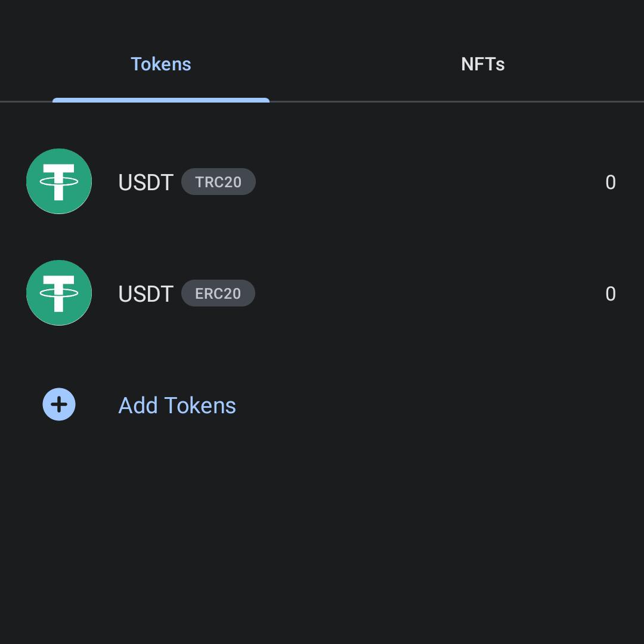
Task: Click the Tether logo for USDT ERC20
Action: coord(59,293)
